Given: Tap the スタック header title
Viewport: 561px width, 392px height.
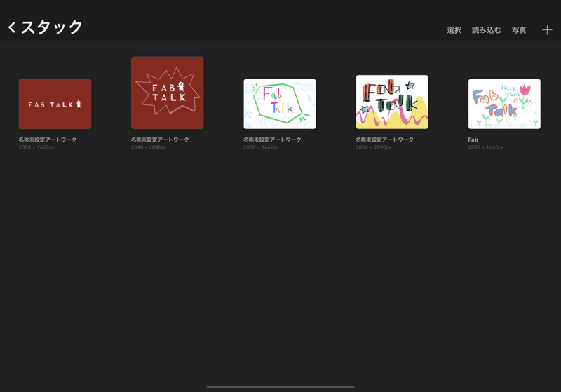Looking at the screenshot, I should pyautogui.click(x=51, y=27).
